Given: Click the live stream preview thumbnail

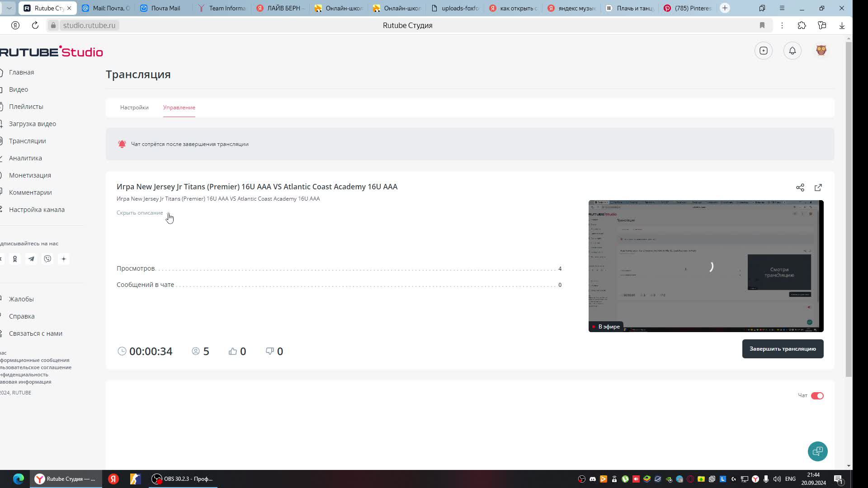Looking at the screenshot, I should (705, 266).
